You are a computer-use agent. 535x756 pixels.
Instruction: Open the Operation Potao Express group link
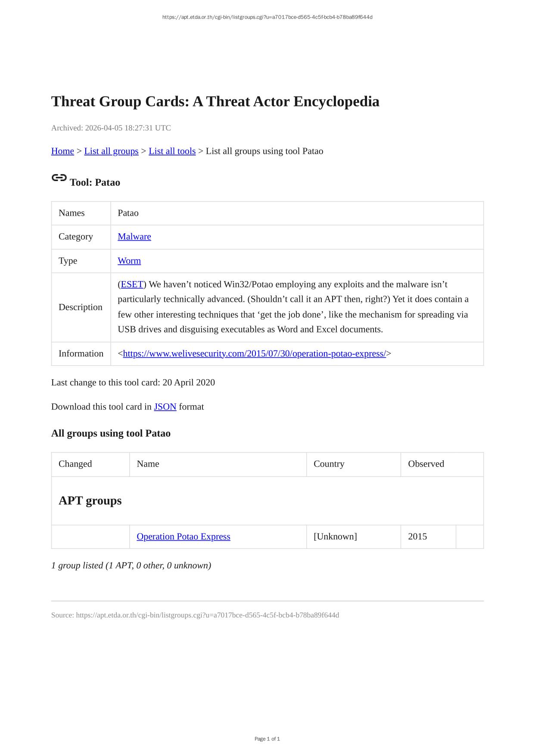click(184, 537)
